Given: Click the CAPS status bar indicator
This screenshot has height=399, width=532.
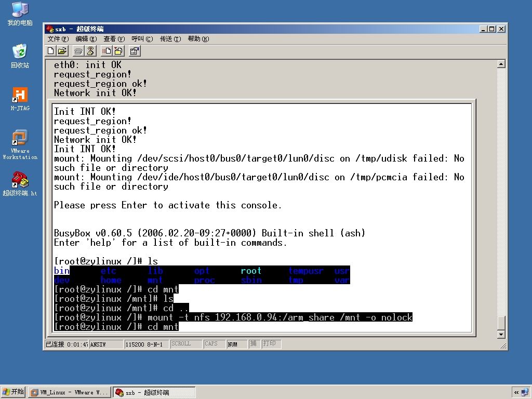Looking at the screenshot, I should tap(215, 344).
